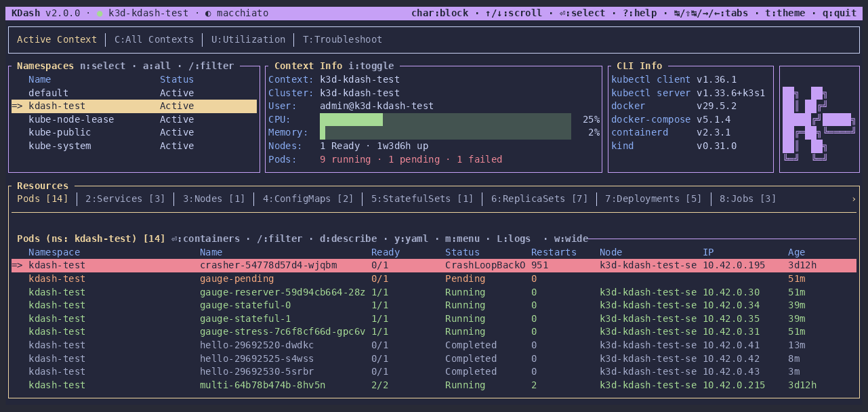
Task: Click the Ready column header in Pods
Action: [386, 252]
